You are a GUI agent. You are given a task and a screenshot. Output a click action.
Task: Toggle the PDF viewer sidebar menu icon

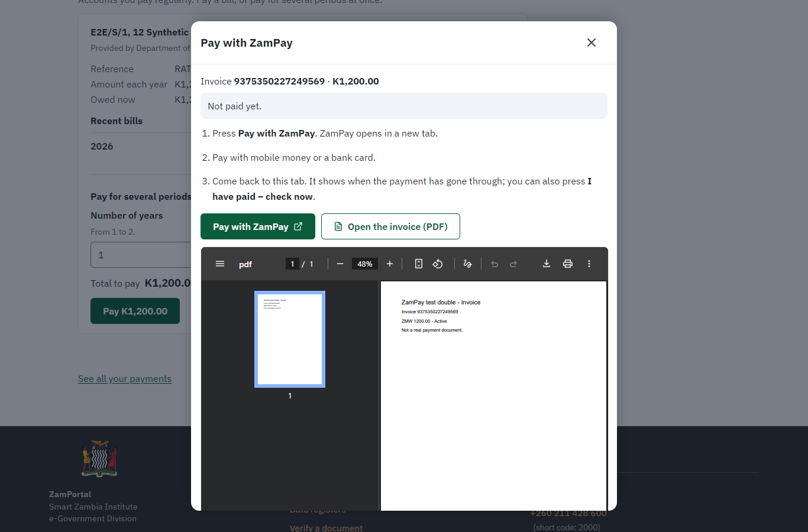tap(220, 264)
